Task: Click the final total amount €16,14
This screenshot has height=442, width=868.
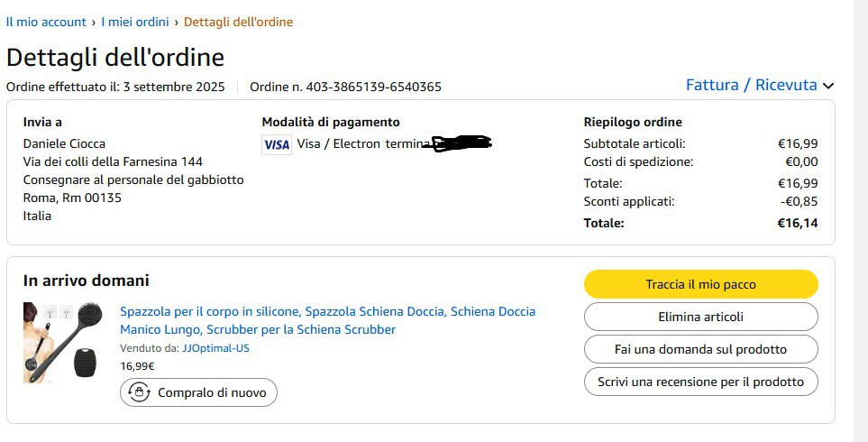Action: (798, 223)
